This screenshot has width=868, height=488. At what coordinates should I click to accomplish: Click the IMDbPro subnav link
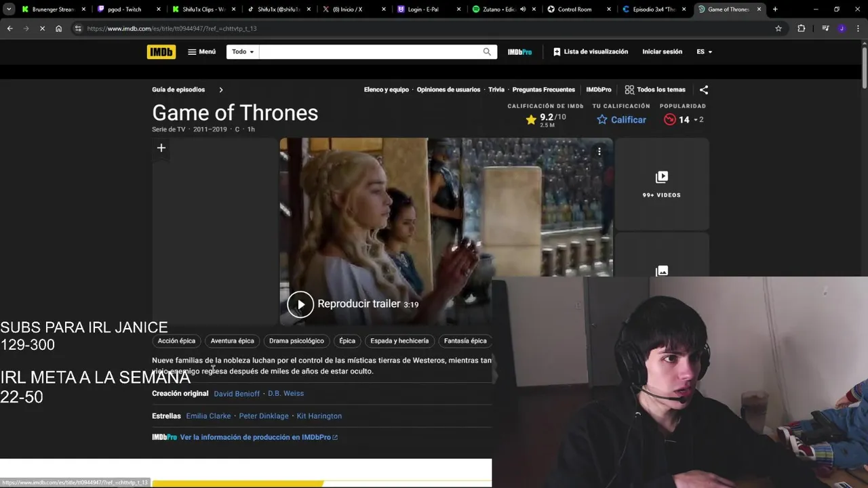pos(599,89)
